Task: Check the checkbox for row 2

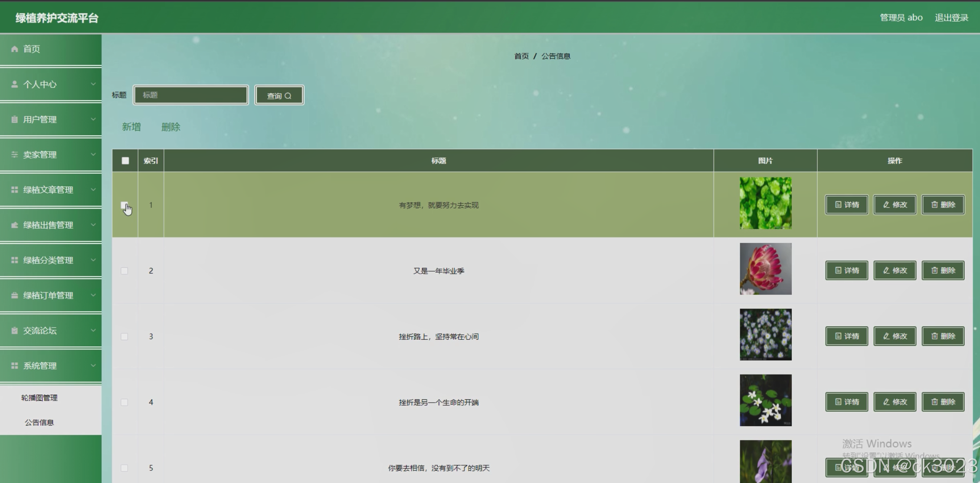Action: [x=125, y=271]
